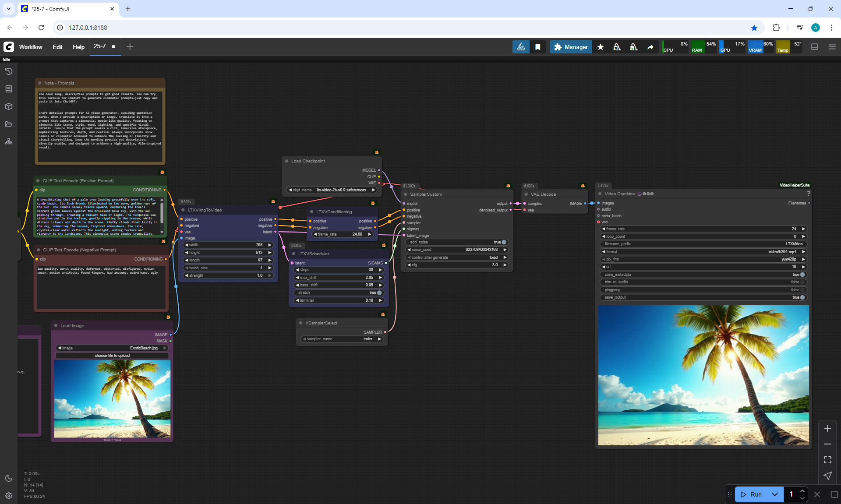The width and height of the screenshot is (841, 504).
Task: Toggle add_noise switch in SamplerCustom
Action: [x=504, y=242]
